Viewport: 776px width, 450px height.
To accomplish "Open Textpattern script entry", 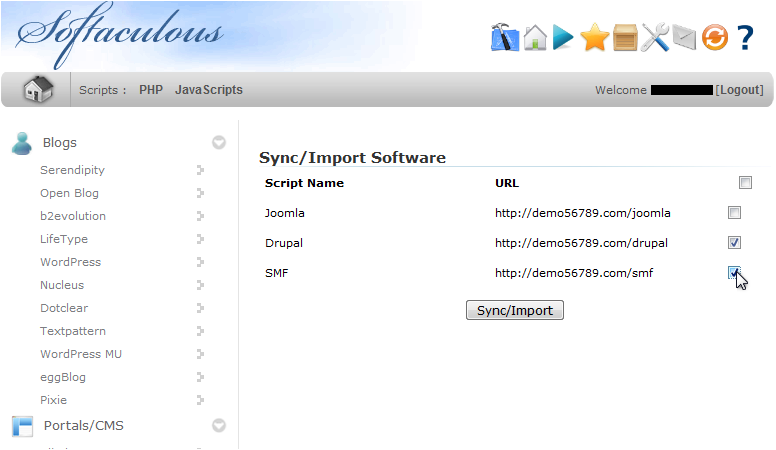I will [x=73, y=331].
